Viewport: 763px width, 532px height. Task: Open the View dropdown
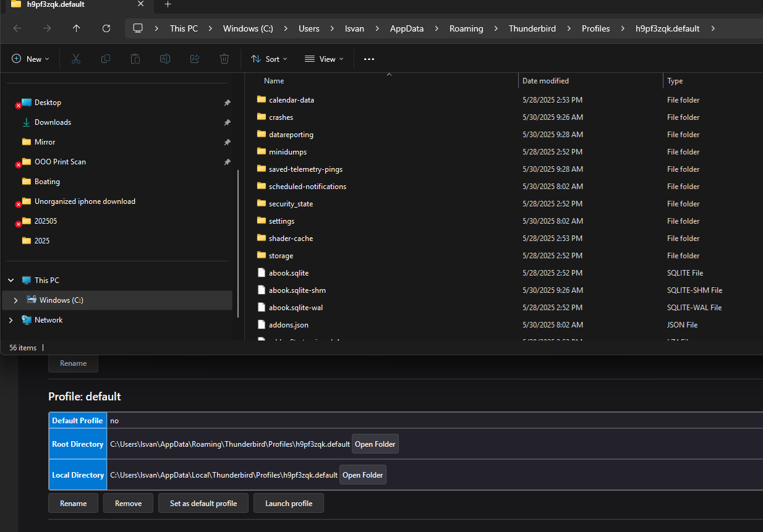[324, 59]
